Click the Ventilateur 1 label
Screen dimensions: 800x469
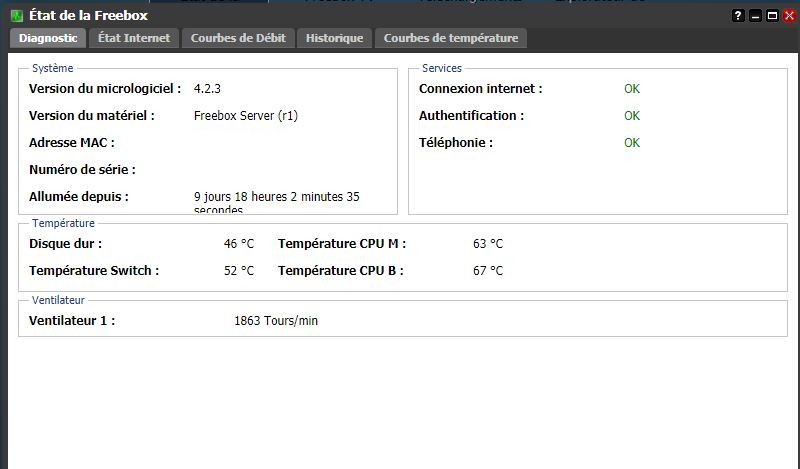point(72,321)
